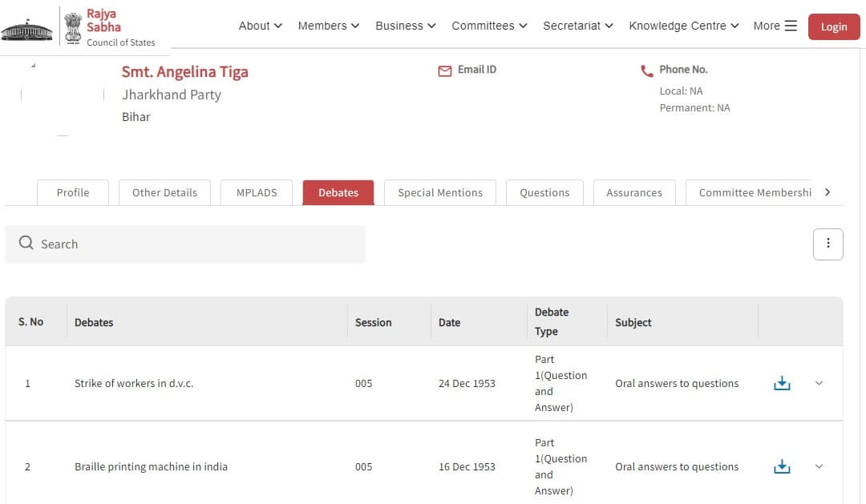This screenshot has width=866, height=504.
Task: Expand row 2 debate details
Action: click(x=819, y=467)
